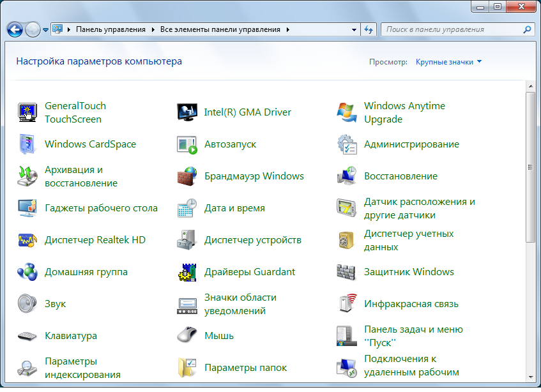Viewport: 541px width, 392px height.
Task: Click the Панель задач и меню Пуск icon
Action: tap(347, 336)
